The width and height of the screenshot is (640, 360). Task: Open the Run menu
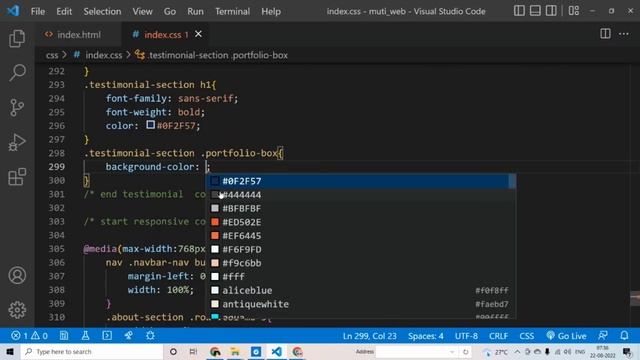pos(195,11)
